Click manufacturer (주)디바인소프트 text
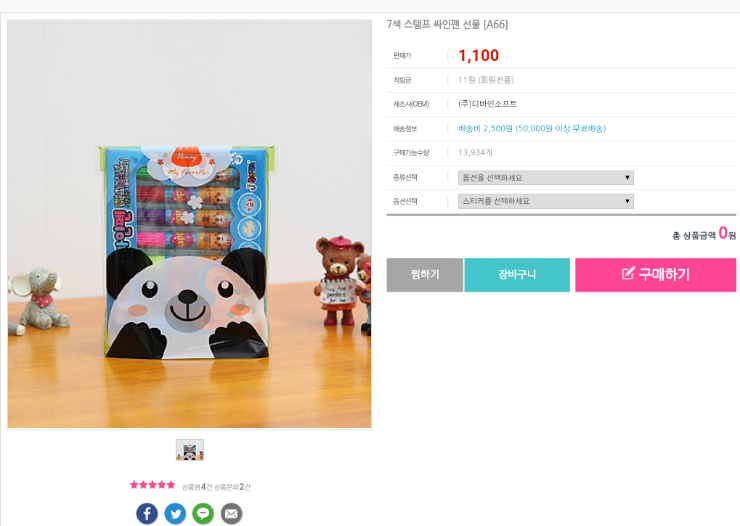740x526 pixels. (488, 104)
